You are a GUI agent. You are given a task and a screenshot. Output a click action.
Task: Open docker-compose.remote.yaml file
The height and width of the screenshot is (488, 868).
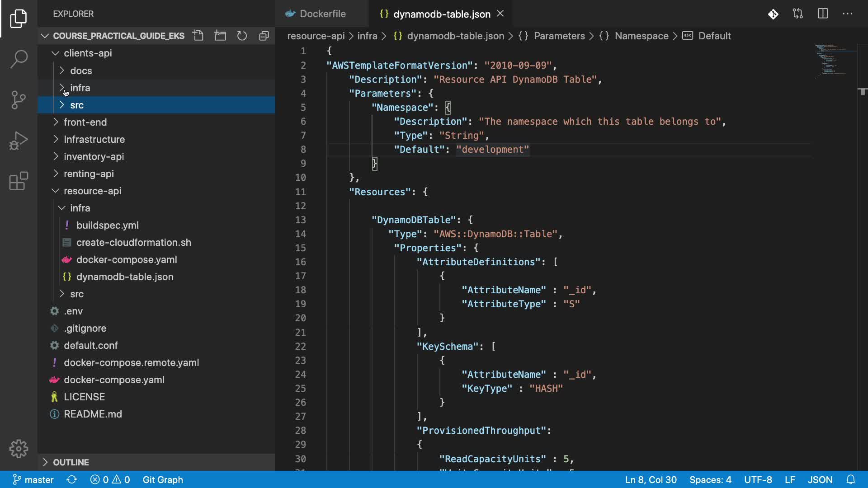131,362
